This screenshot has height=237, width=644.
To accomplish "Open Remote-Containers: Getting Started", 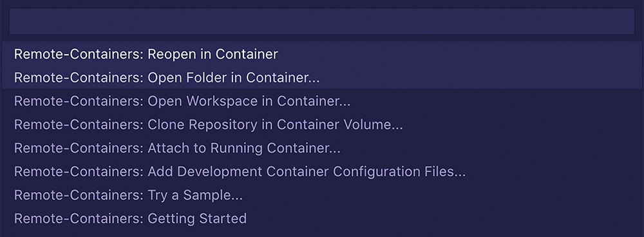I will tap(322, 218).
